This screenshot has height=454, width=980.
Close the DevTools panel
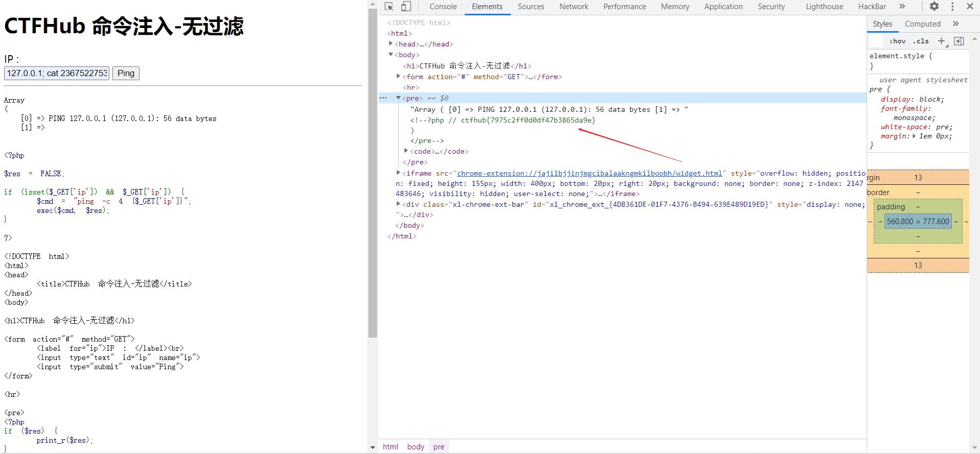pyautogui.click(x=970, y=7)
